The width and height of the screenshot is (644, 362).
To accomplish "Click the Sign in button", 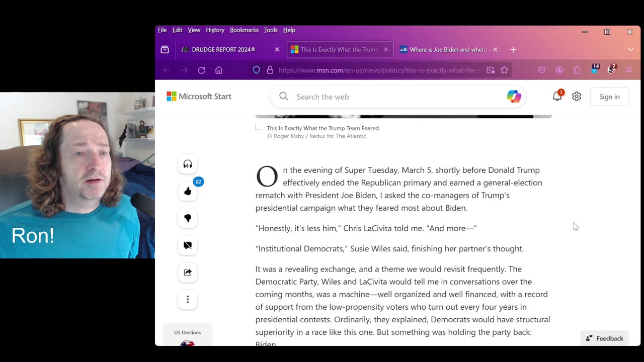I will click(x=609, y=97).
